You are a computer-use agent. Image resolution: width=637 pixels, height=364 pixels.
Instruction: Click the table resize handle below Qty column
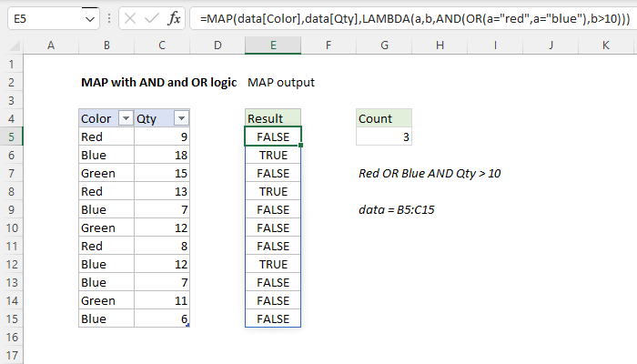click(188, 326)
